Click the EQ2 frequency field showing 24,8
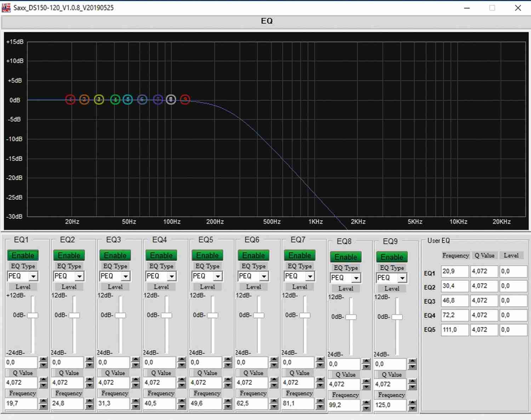Screen dimensions: 531x420 (68, 403)
